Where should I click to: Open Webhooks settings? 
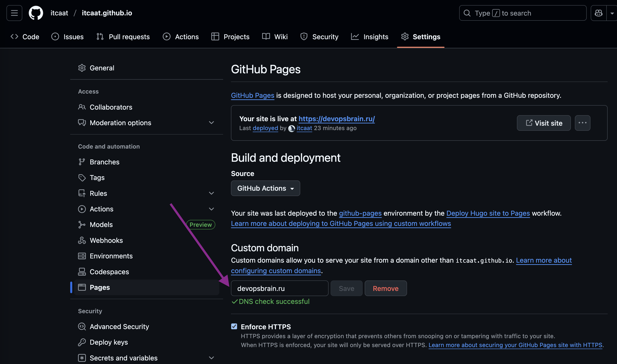click(146, 240)
